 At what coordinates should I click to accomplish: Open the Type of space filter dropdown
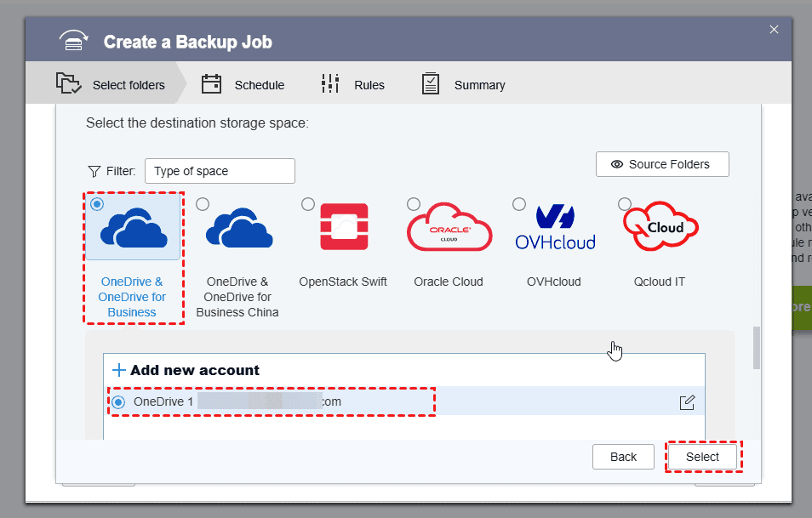220,171
